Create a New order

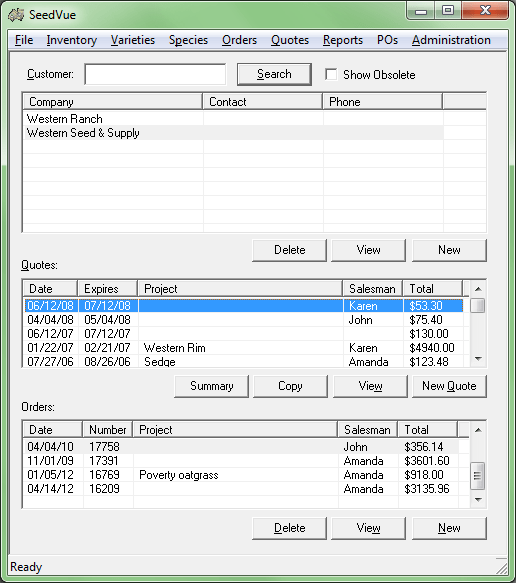pos(449,528)
